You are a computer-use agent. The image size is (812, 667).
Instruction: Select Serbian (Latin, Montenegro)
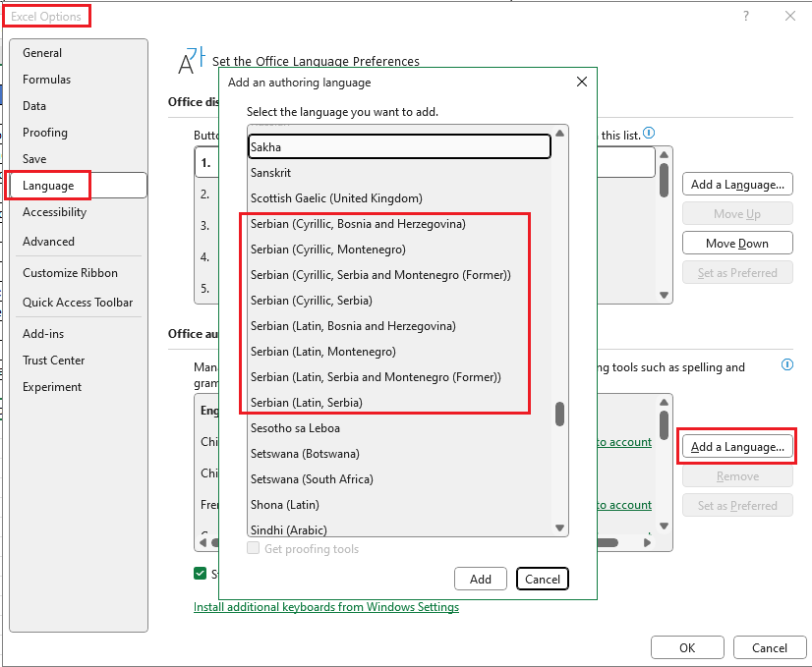coord(399,352)
